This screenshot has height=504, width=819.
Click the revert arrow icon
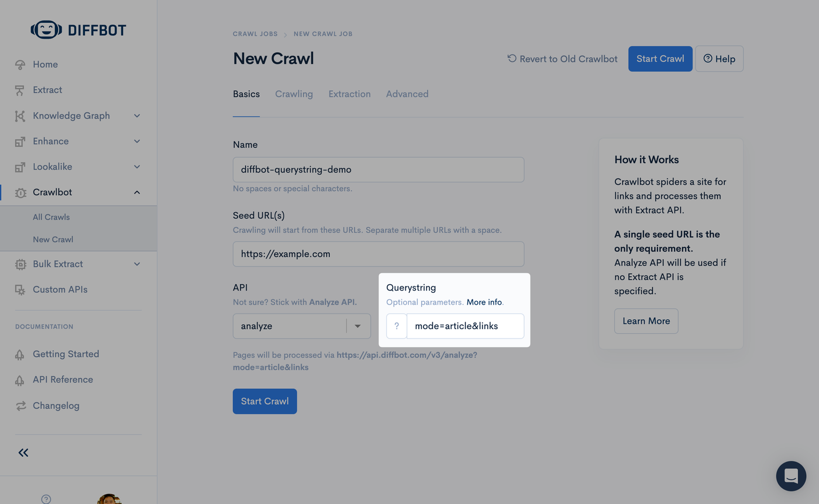click(x=512, y=58)
